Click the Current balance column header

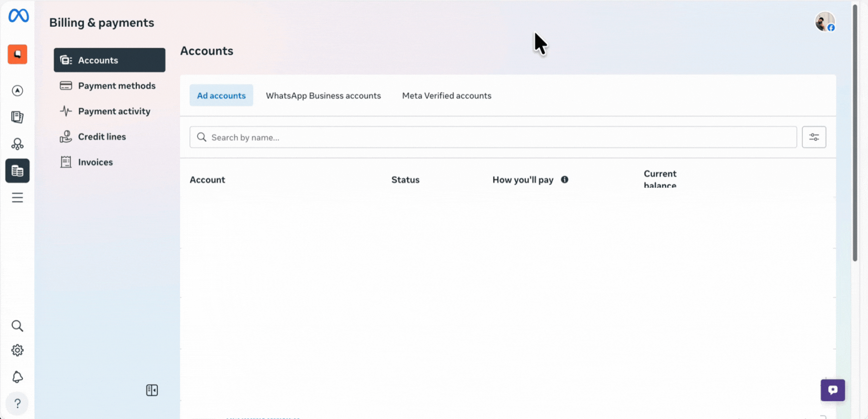coord(660,179)
